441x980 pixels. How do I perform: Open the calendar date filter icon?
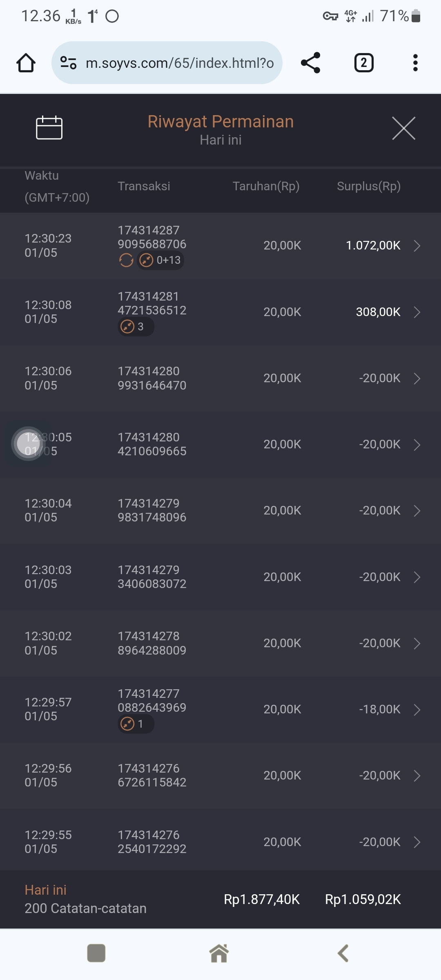(49, 128)
